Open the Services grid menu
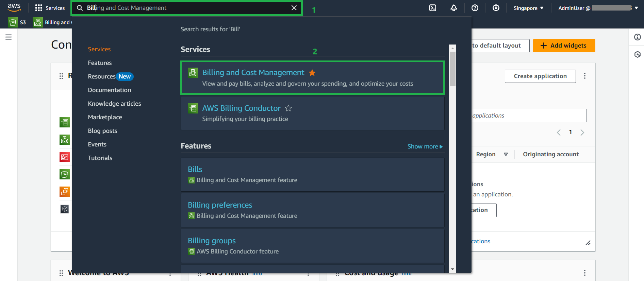This screenshot has width=644, height=281. tap(50, 8)
